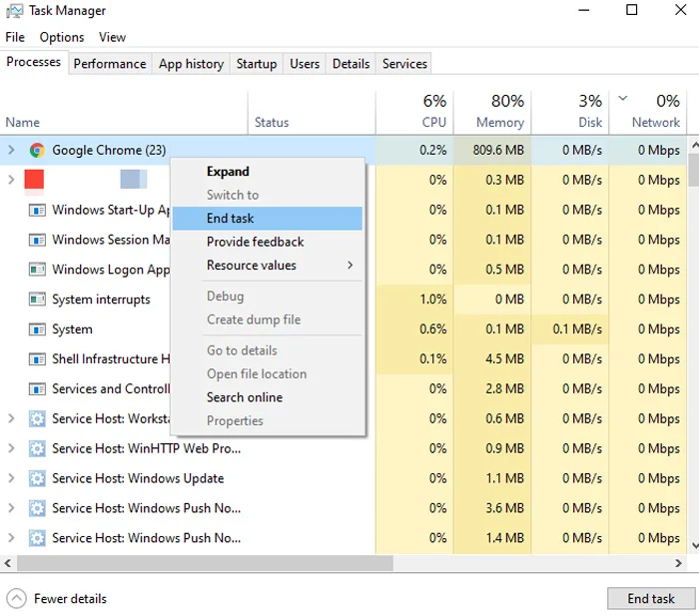Sort by the CPU column header
Screen dimensions: 699x616
pos(414,113)
